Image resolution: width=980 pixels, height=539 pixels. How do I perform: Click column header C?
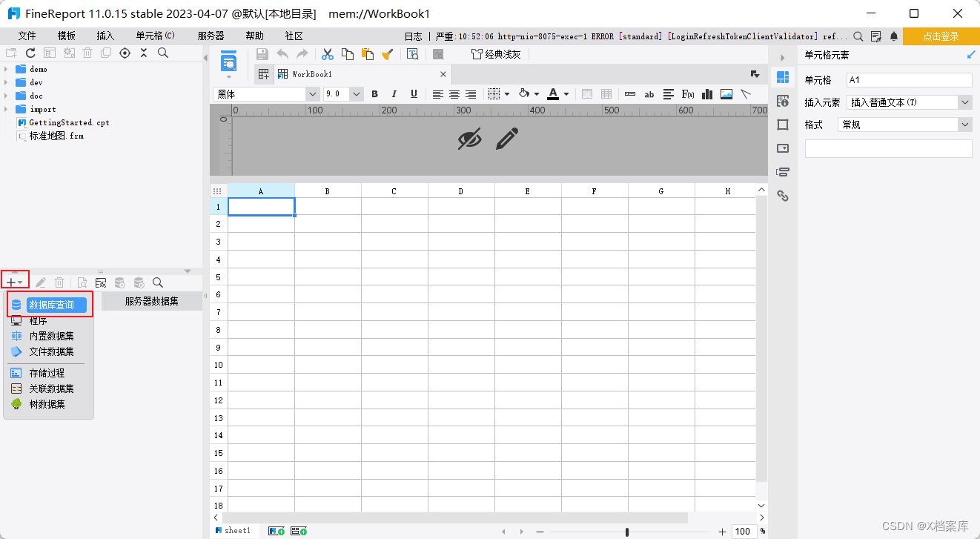(394, 191)
